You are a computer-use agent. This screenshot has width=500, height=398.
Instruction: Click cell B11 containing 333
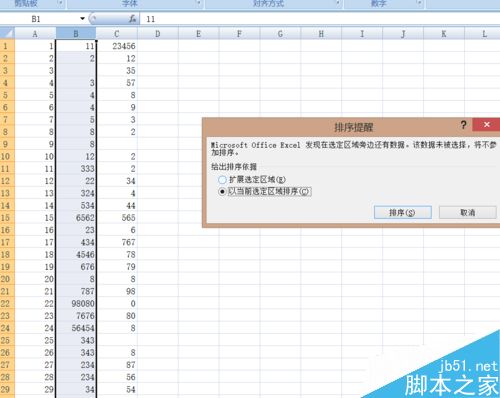(x=76, y=169)
